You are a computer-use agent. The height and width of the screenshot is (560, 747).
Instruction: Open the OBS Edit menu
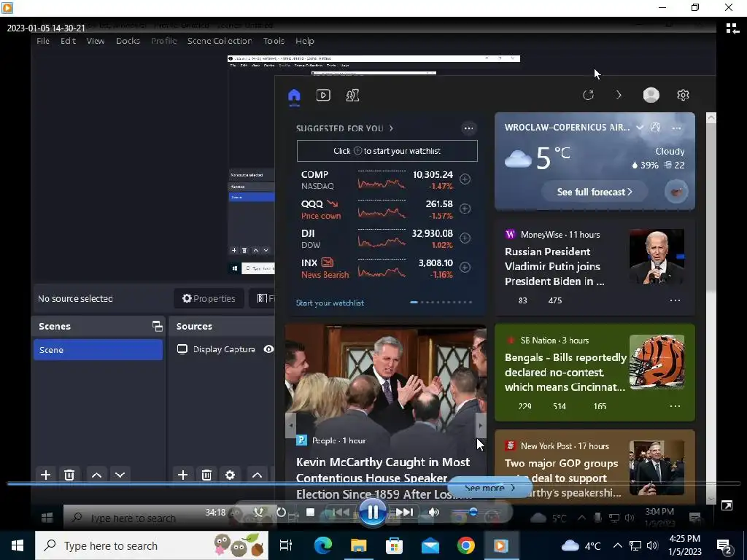tap(68, 41)
